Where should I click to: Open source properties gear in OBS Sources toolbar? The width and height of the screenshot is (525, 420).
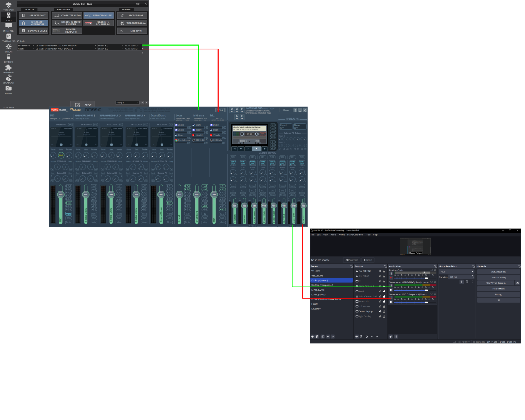(367, 336)
